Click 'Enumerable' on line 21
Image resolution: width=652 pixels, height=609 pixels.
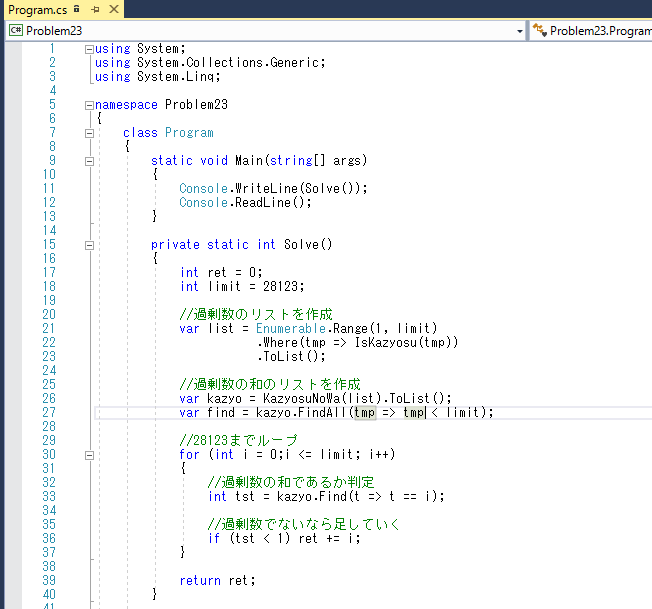291,328
